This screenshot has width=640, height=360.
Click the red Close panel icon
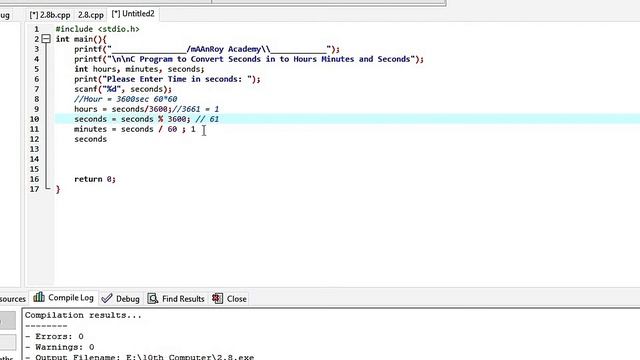pyautogui.click(x=217, y=298)
